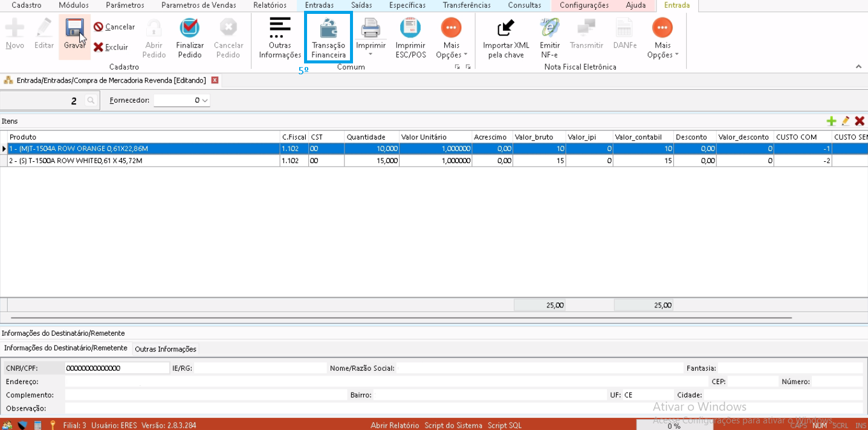This screenshot has width=868, height=430.
Task: Open Parametros de Vendas tab
Action: click(x=199, y=5)
